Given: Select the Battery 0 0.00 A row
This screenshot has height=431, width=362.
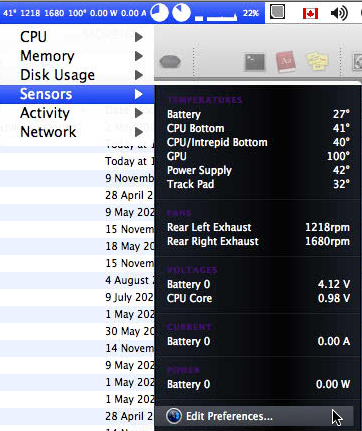Looking at the screenshot, I should [258, 341].
